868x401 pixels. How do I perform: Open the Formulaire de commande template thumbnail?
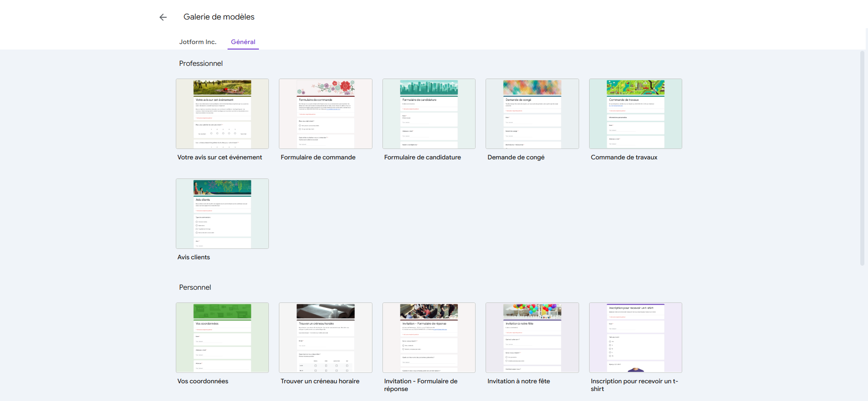click(326, 114)
